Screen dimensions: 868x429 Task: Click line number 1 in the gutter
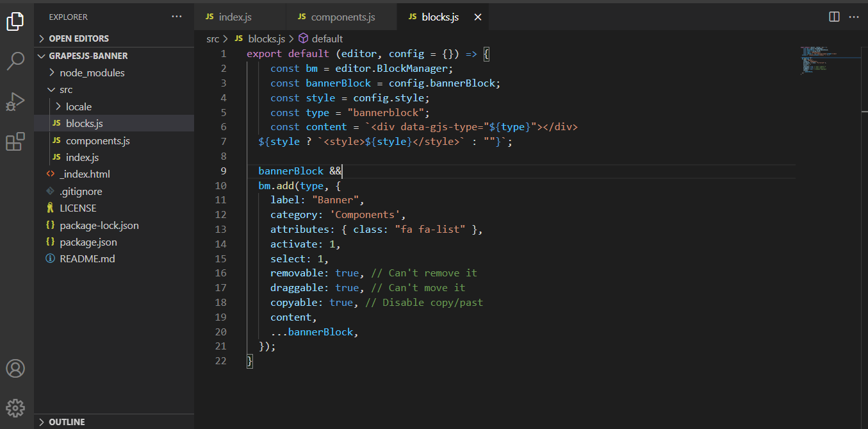click(x=223, y=54)
